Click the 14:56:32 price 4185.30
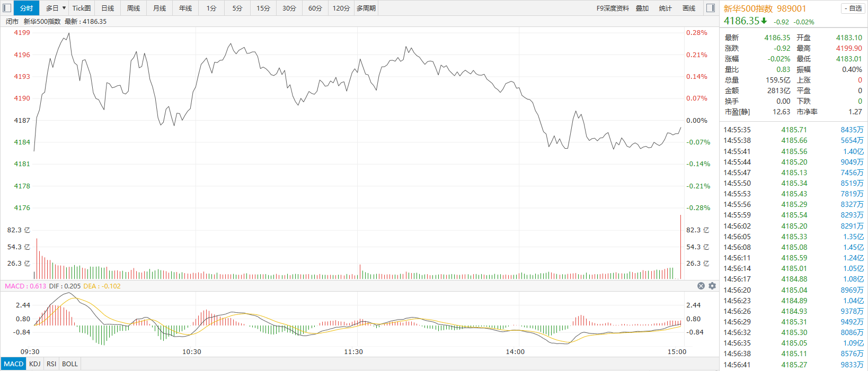868x371 pixels. tap(794, 332)
